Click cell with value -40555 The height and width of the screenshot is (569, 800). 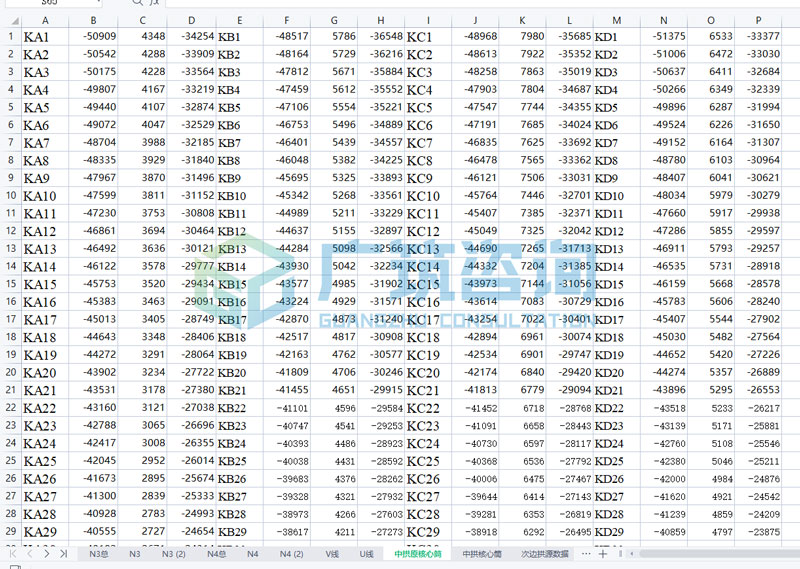point(93,532)
